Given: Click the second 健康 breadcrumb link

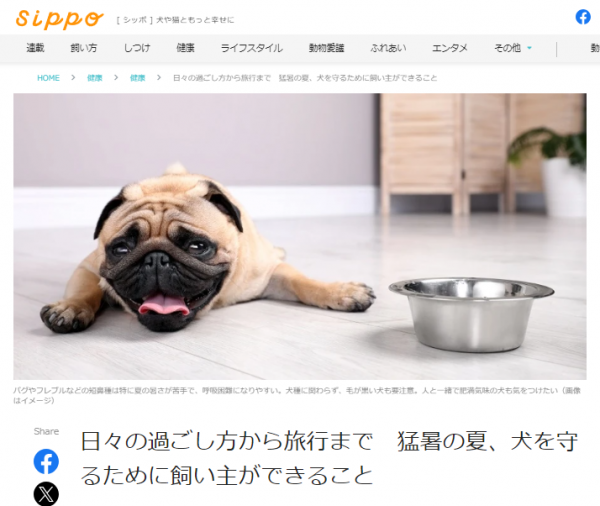Looking at the screenshot, I should point(137,78).
